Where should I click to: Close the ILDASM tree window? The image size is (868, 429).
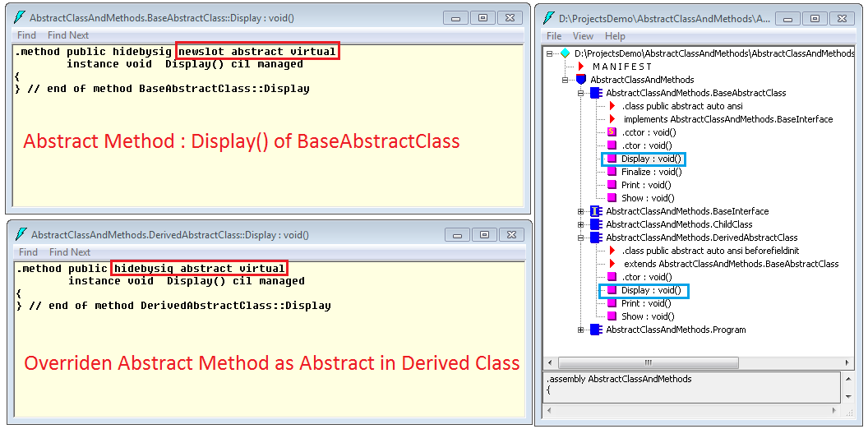[x=842, y=18]
